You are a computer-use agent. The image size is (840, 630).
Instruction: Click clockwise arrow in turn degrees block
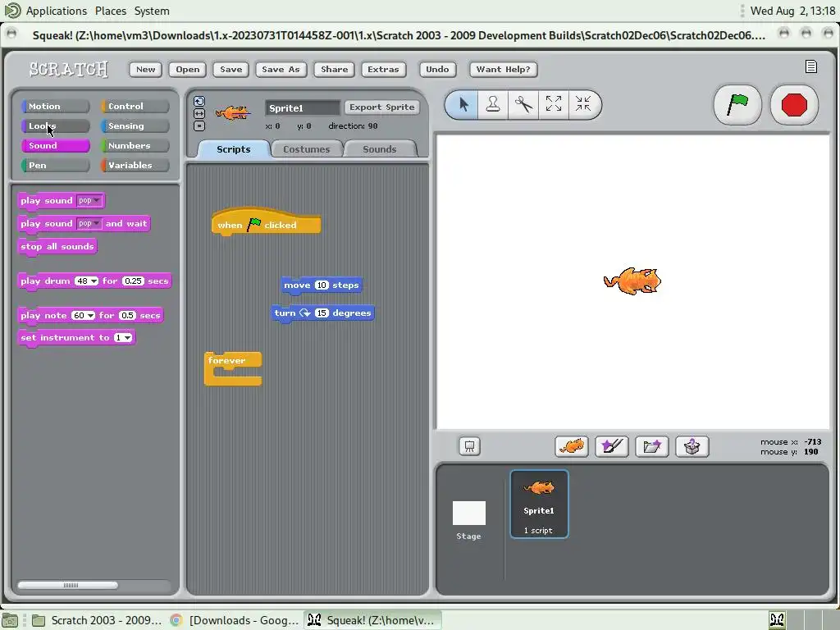tap(305, 313)
